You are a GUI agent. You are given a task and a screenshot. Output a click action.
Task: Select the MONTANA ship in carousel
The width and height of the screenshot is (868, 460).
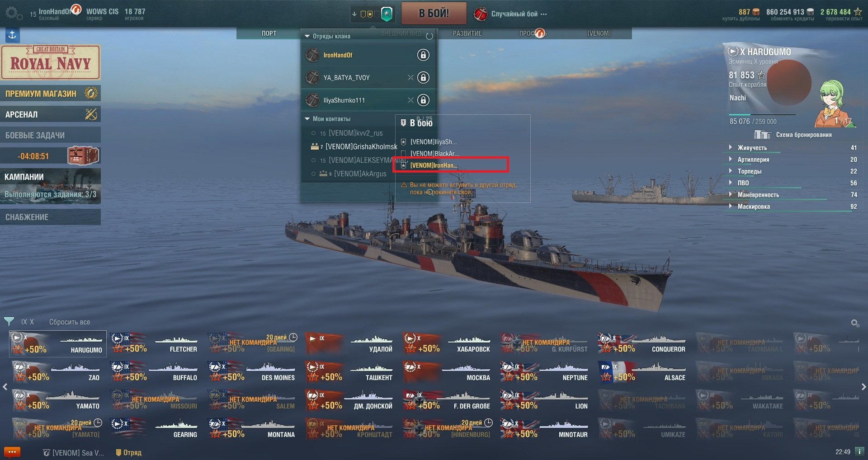(x=252, y=428)
